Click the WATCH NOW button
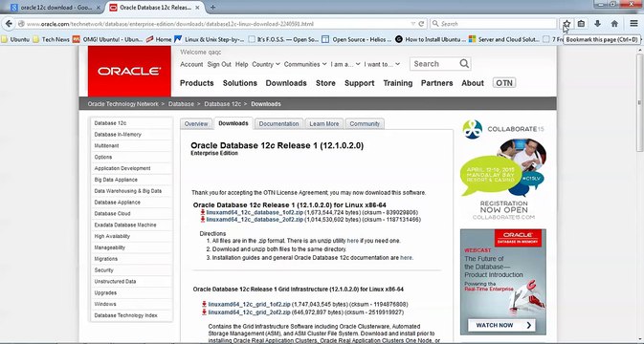This screenshot has height=344, width=644. click(501, 325)
